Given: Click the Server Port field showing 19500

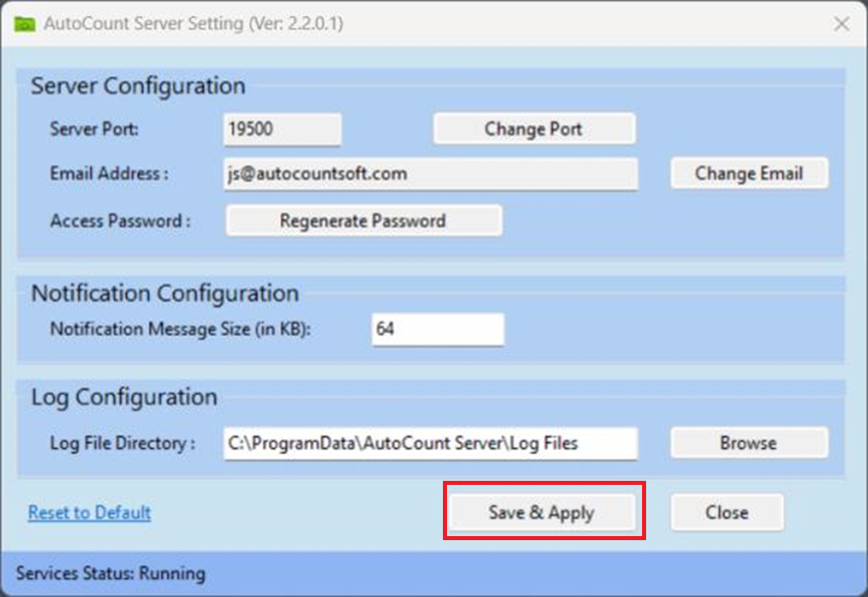Looking at the screenshot, I should point(282,129).
